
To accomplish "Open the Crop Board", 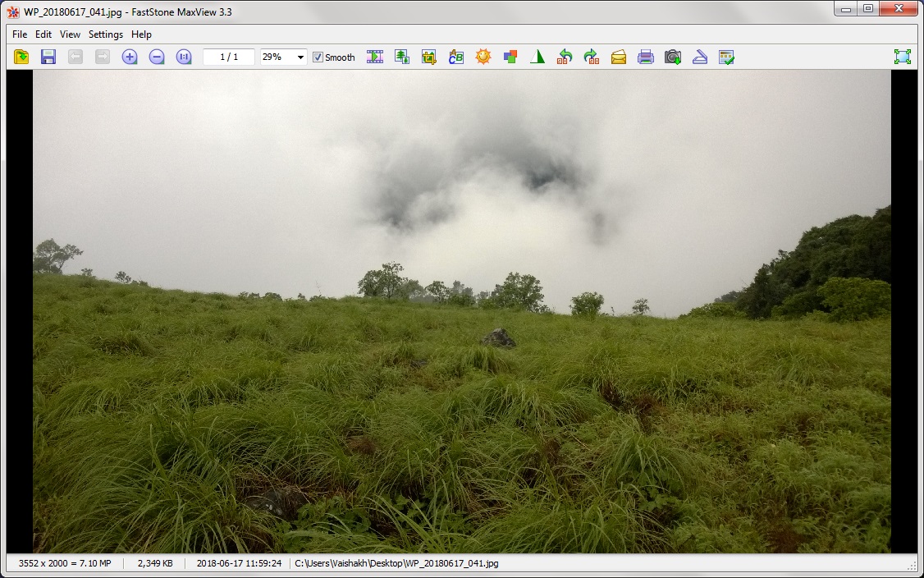I will coord(428,57).
